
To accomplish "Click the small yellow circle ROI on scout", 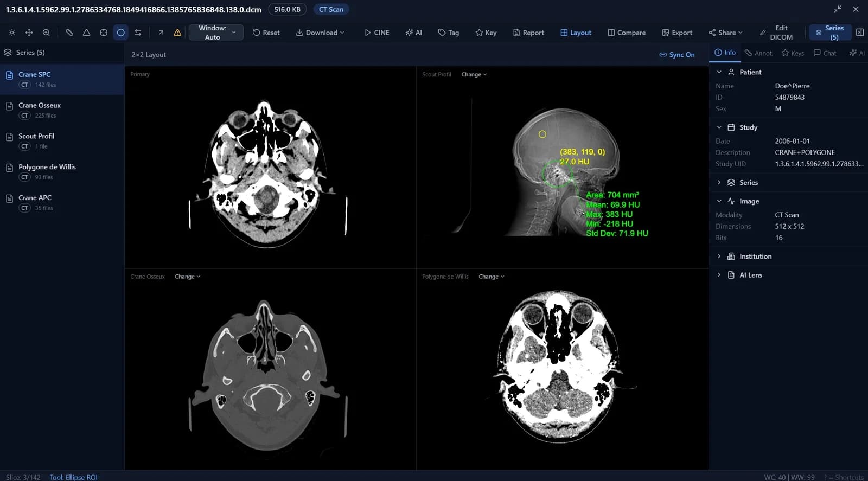I will 542,134.
